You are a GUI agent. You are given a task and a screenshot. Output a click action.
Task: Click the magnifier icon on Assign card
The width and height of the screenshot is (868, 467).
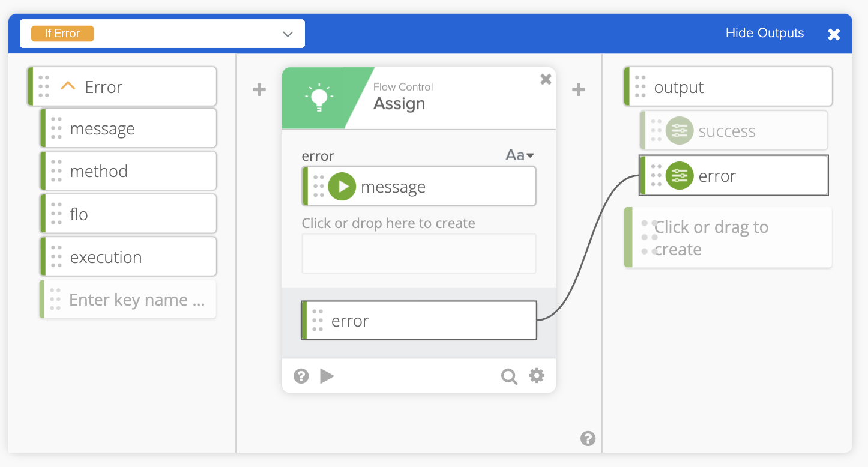coord(509,376)
